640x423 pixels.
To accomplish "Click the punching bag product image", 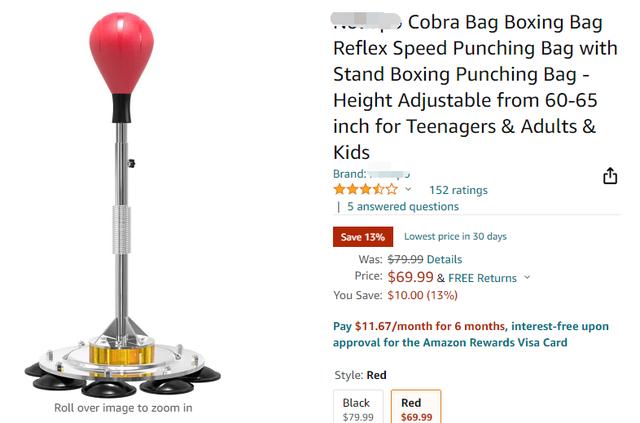I will point(122,204).
